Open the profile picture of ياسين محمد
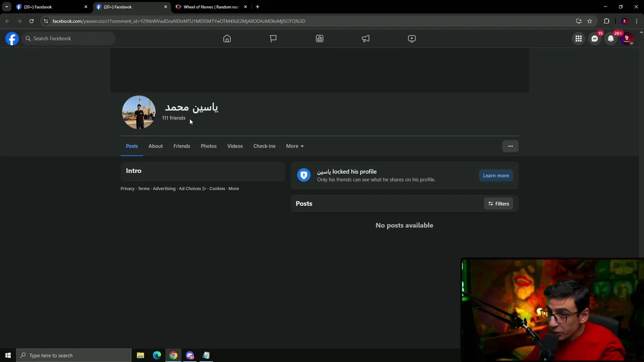Screen dimensions: 644x362 (x=139, y=113)
